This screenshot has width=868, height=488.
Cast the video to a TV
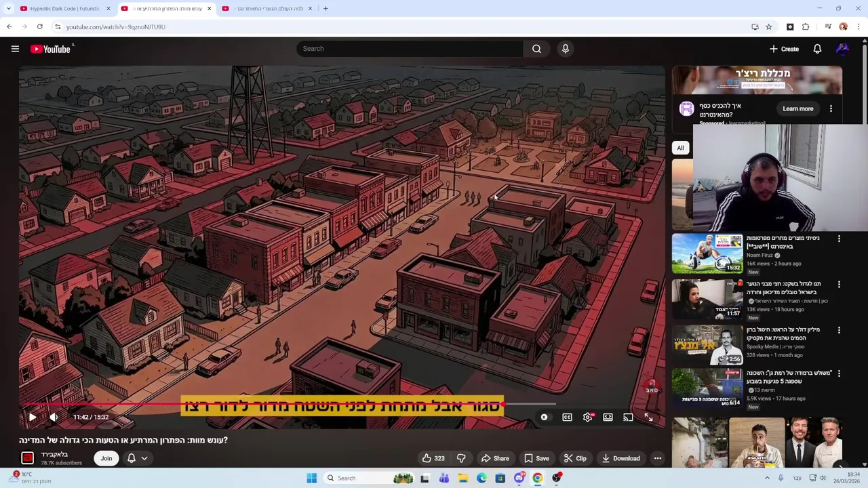628,418
